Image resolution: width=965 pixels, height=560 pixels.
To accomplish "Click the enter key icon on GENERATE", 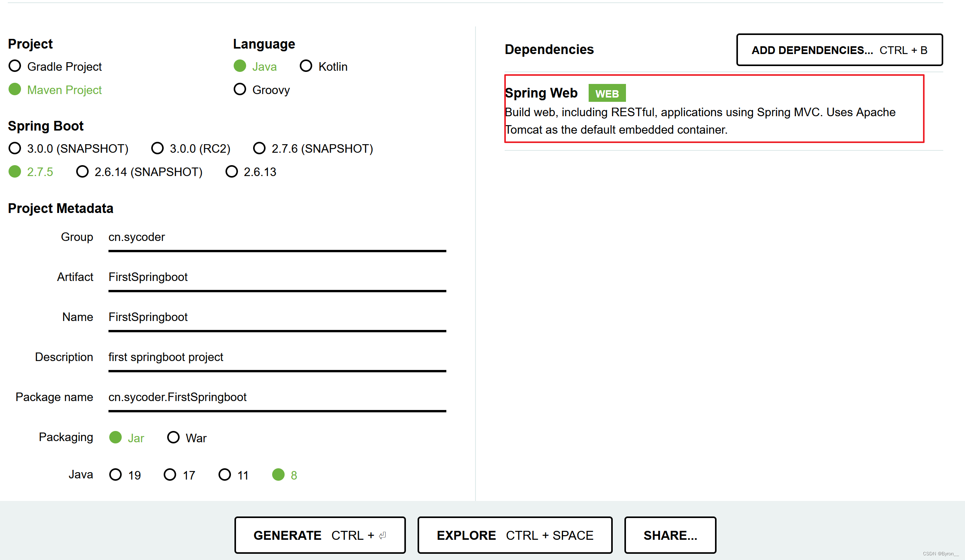I will (383, 536).
